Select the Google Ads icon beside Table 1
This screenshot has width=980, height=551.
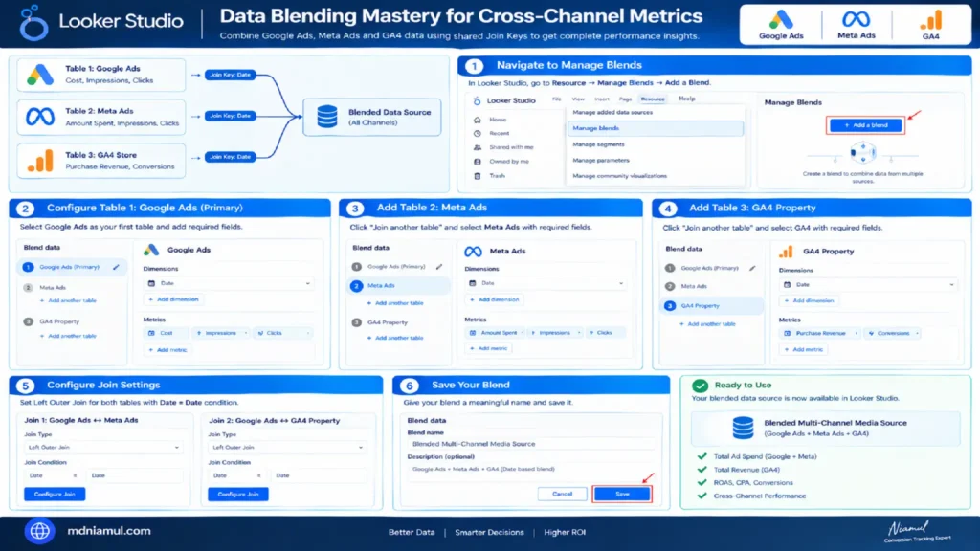pos(40,75)
